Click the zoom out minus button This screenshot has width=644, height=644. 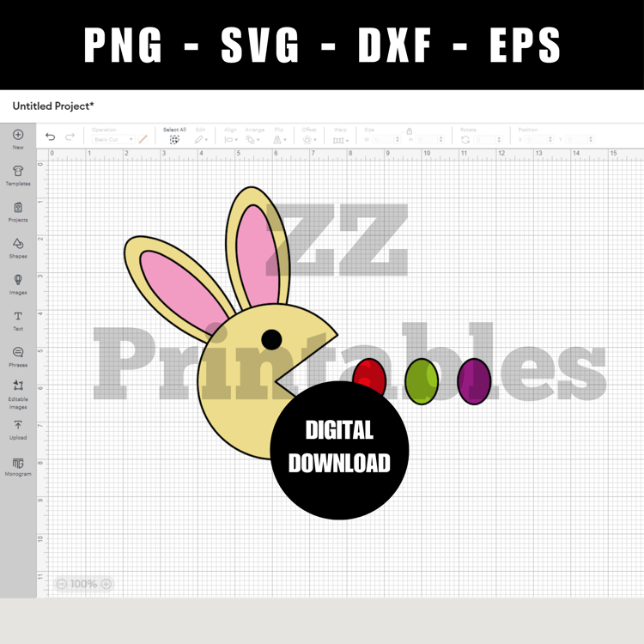[62, 584]
